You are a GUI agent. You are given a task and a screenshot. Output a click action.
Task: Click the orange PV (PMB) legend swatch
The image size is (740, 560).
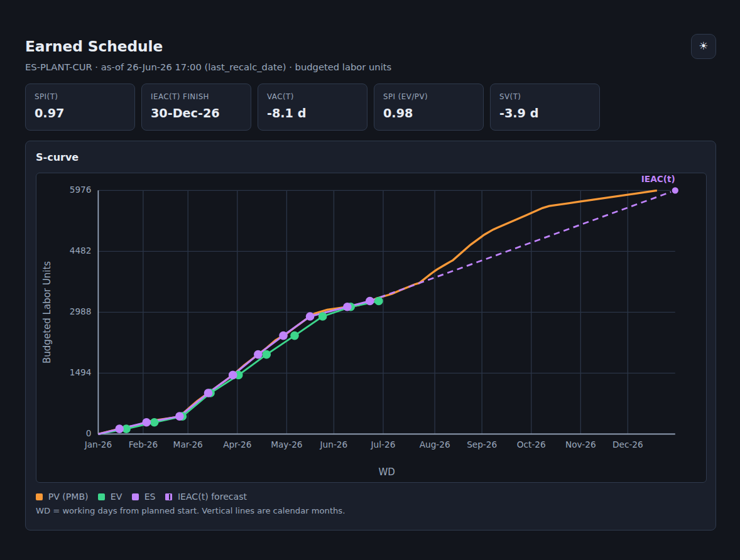39,497
